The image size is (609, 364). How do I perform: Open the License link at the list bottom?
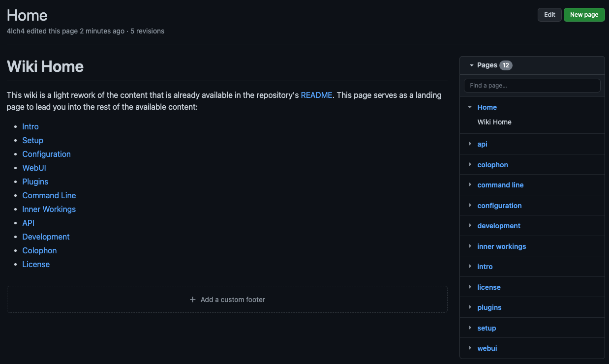35,264
